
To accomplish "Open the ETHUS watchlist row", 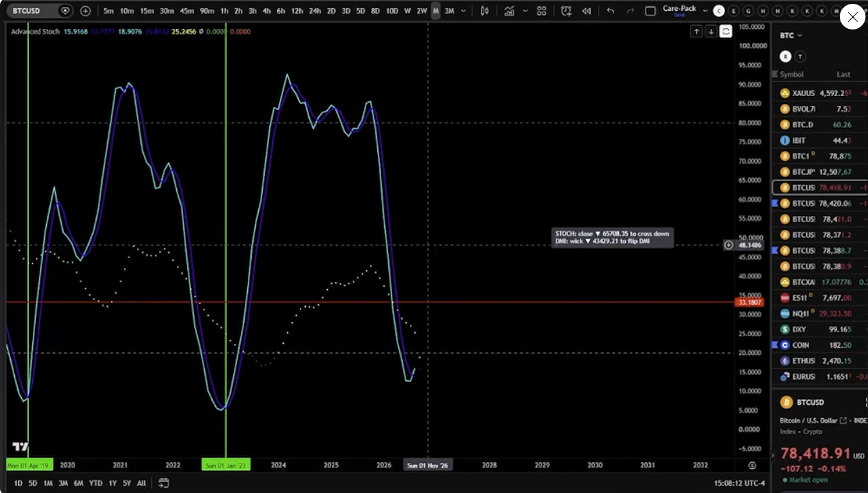I will click(820, 360).
